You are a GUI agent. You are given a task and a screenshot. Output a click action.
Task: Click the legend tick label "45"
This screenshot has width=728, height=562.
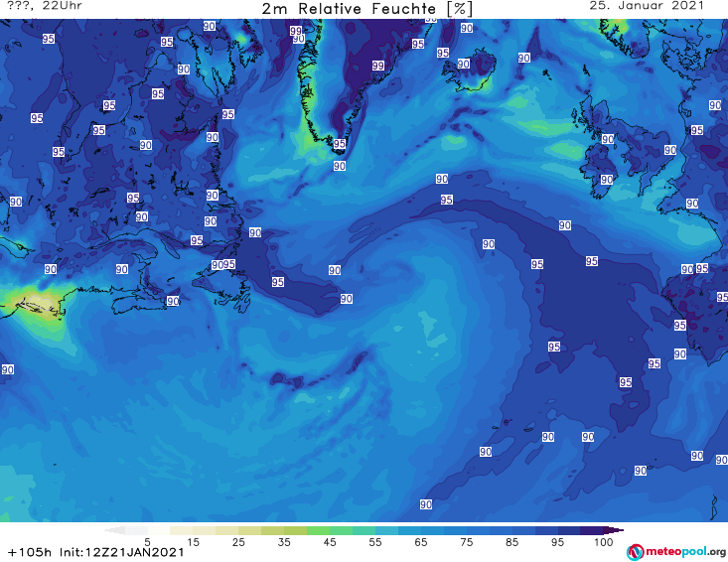coord(330,542)
